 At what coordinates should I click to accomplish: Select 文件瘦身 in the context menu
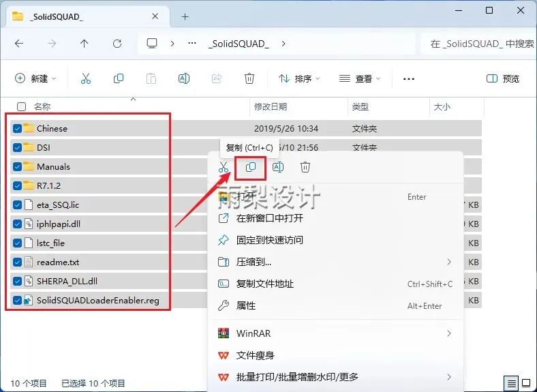tap(335, 355)
